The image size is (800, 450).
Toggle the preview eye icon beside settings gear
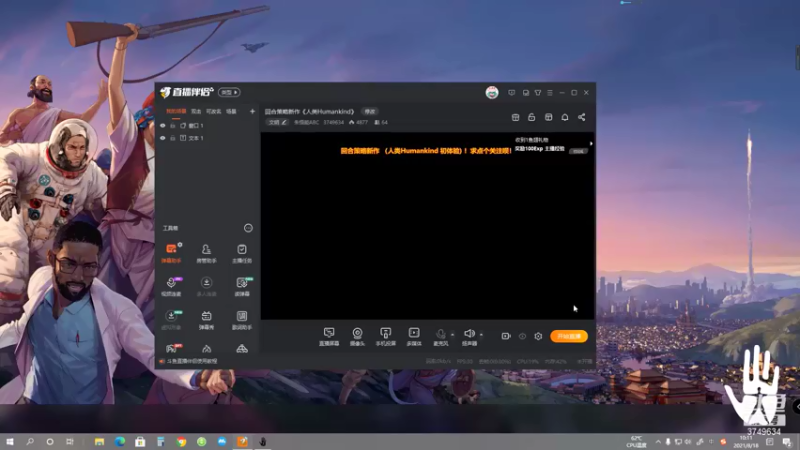pyautogui.click(x=522, y=336)
